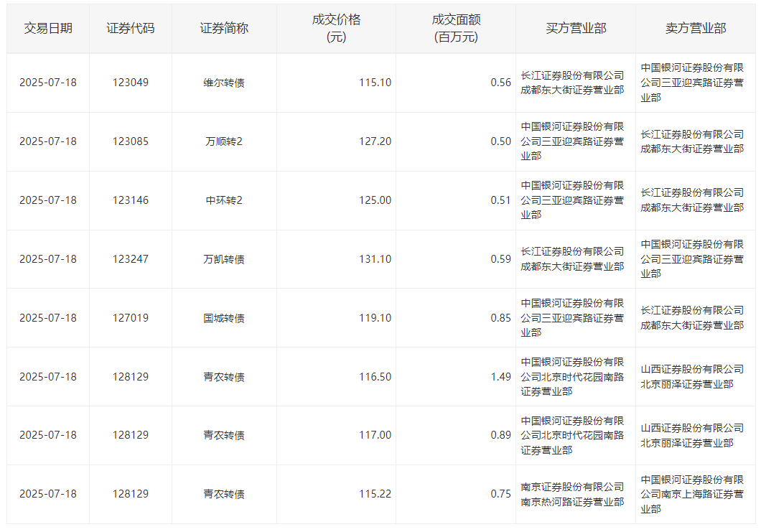Click the date in the 万凯转债 row
The image size is (761, 532).
[x=48, y=259]
